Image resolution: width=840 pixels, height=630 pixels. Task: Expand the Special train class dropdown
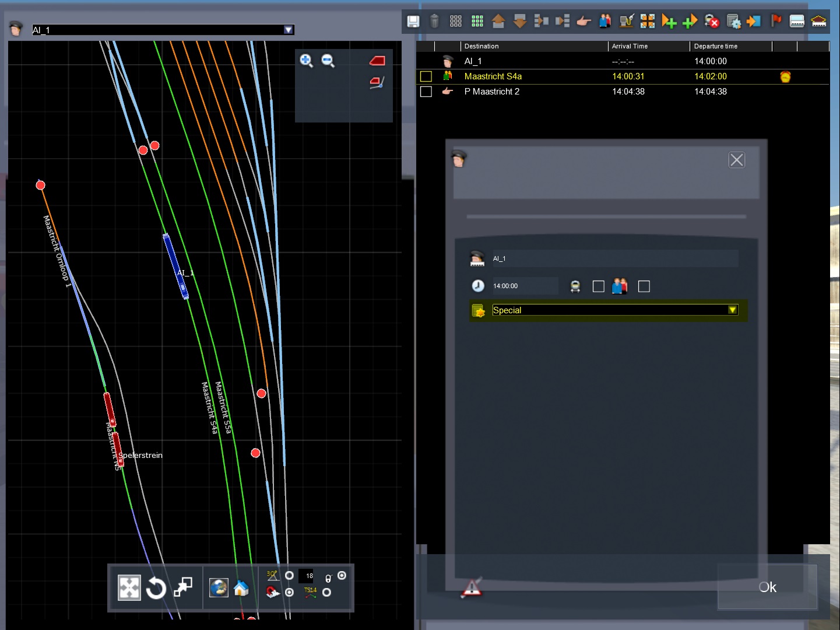click(x=732, y=310)
